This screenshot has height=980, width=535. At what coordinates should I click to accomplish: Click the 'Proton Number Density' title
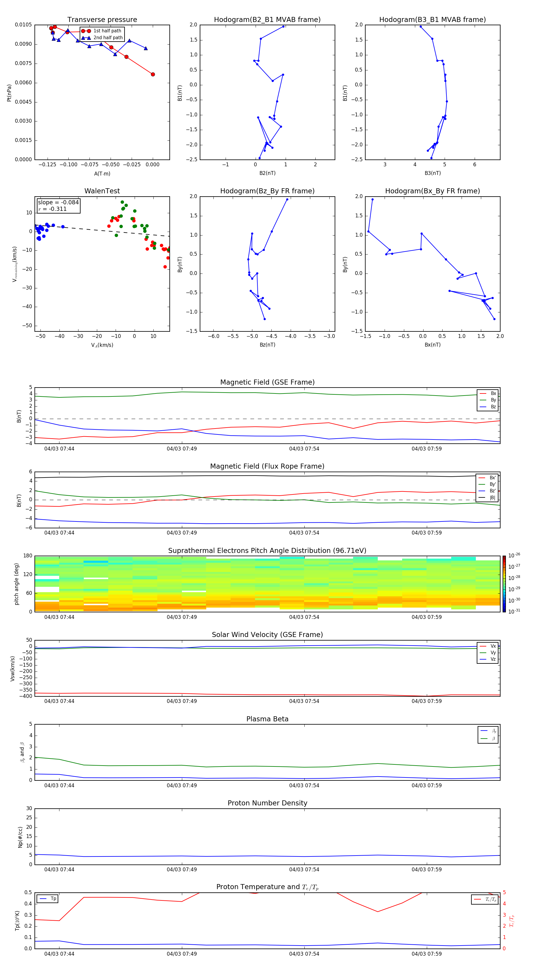click(x=267, y=803)
